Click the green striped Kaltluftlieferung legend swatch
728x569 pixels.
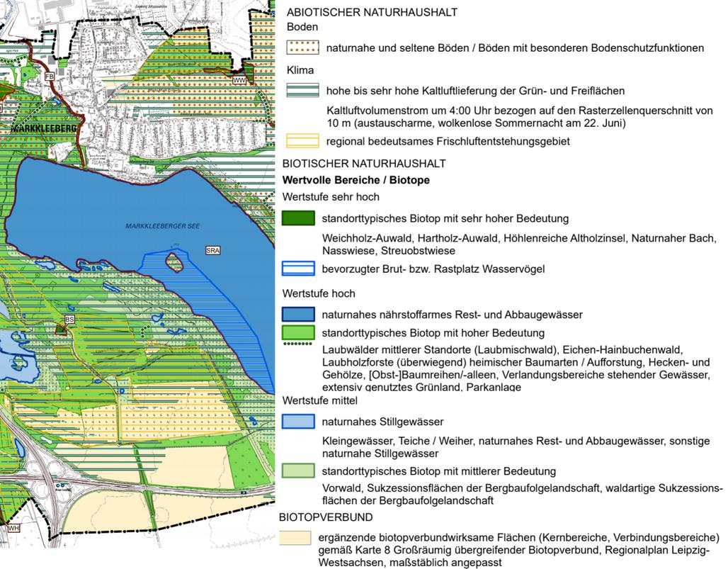302,90
